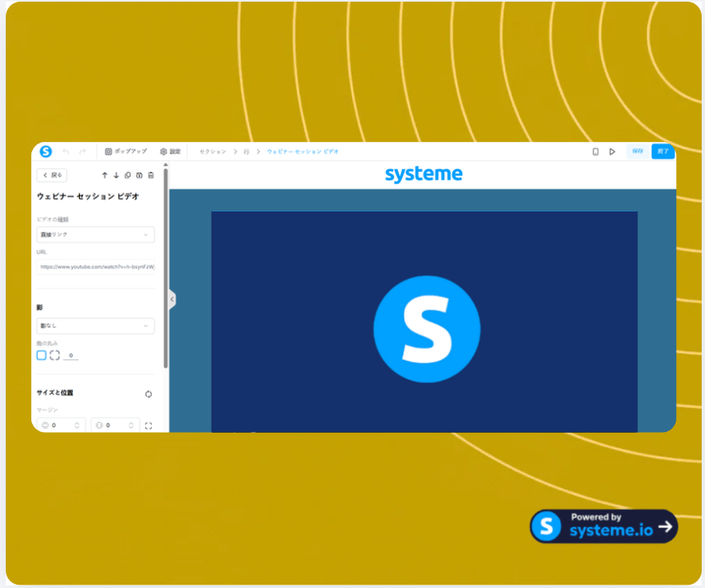This screenshot has width=705, height=588.
Task: Open the ビデオの種類 dropdown
Action: [x=95, y=235]
